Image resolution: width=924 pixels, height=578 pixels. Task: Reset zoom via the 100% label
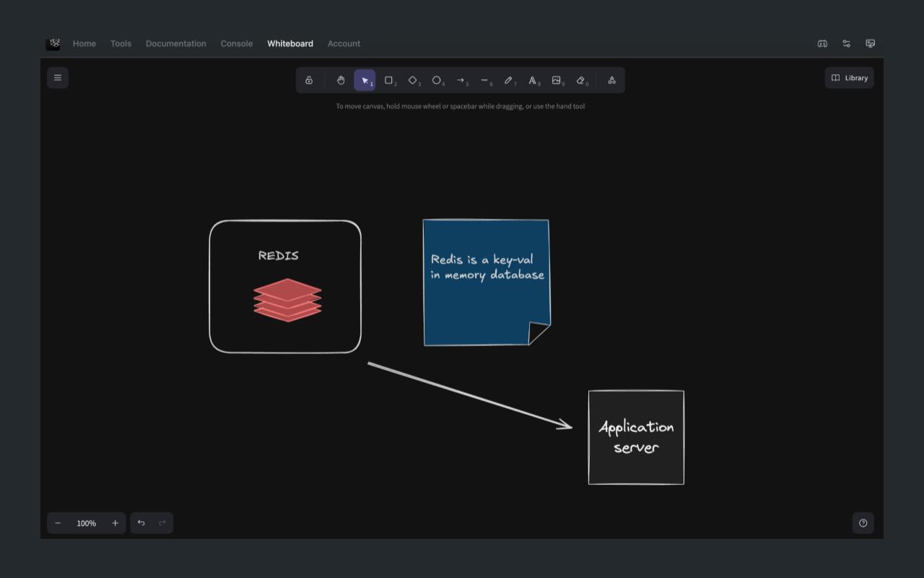point(87,523)
